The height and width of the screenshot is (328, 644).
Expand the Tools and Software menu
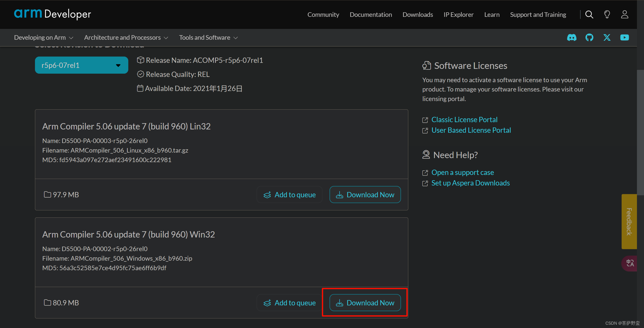tap(208, 38)
